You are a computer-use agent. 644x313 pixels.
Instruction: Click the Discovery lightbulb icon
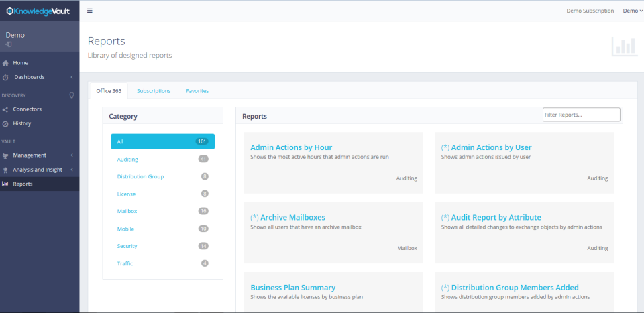(x=72, y=95)
